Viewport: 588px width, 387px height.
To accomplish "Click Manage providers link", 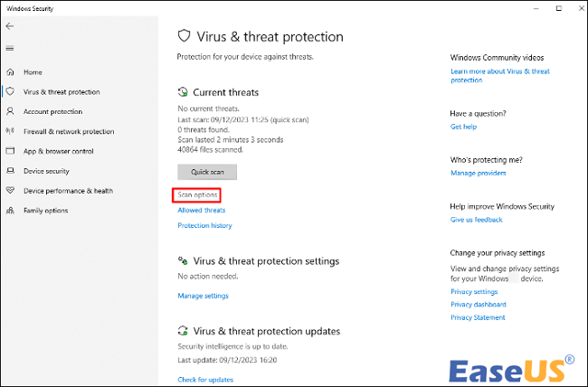I will (479, 173).
